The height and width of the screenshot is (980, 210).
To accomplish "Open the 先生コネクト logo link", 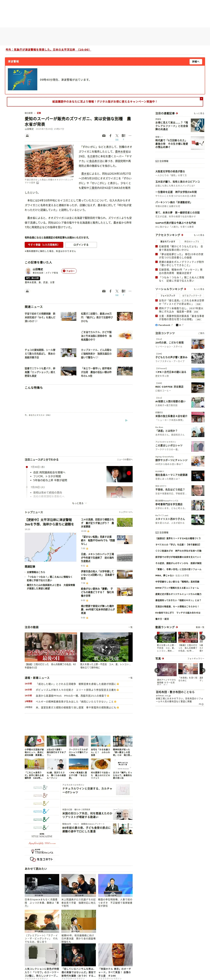I will pyautogui.click(x=42, y=859).
